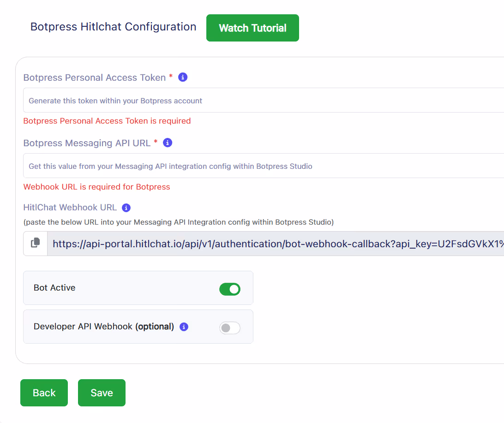Screen dimensions: 504x423
Task: Click the Watch Tutorial button
Action: (252, 28)
